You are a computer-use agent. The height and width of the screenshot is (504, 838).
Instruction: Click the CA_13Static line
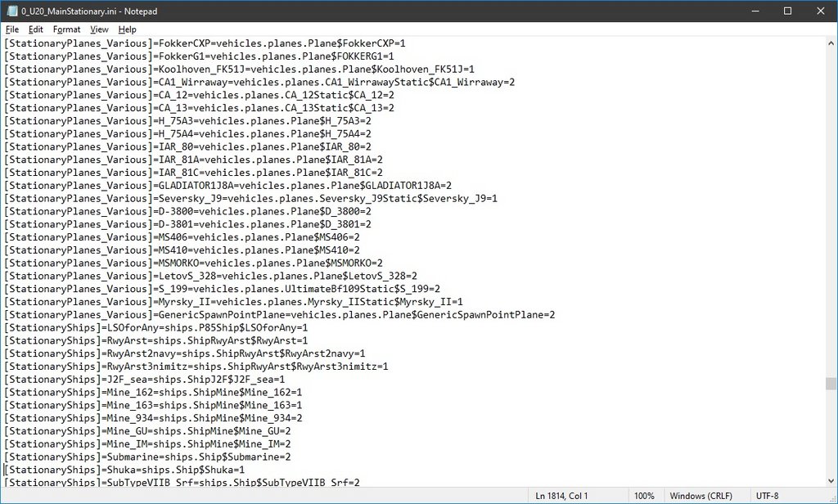[200, 107]
